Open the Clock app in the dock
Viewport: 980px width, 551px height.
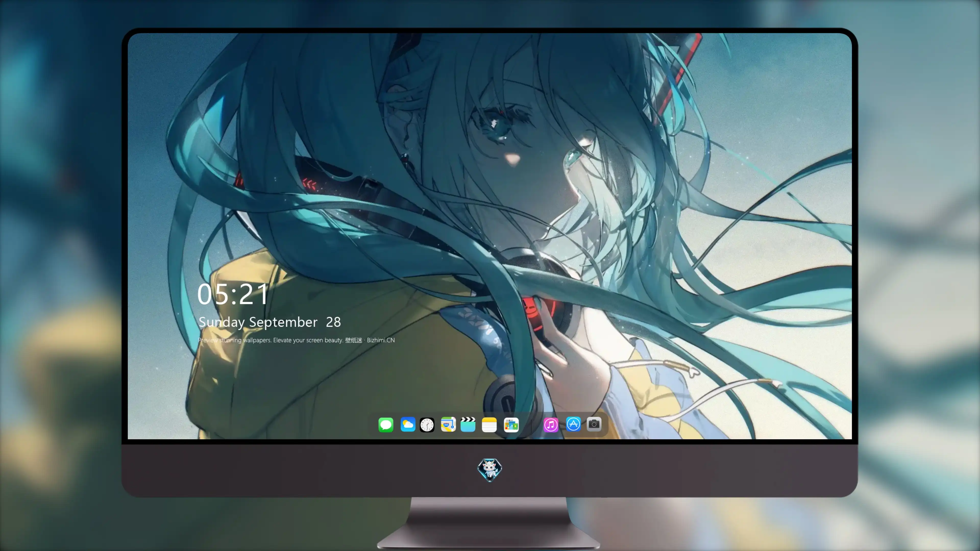427,425
